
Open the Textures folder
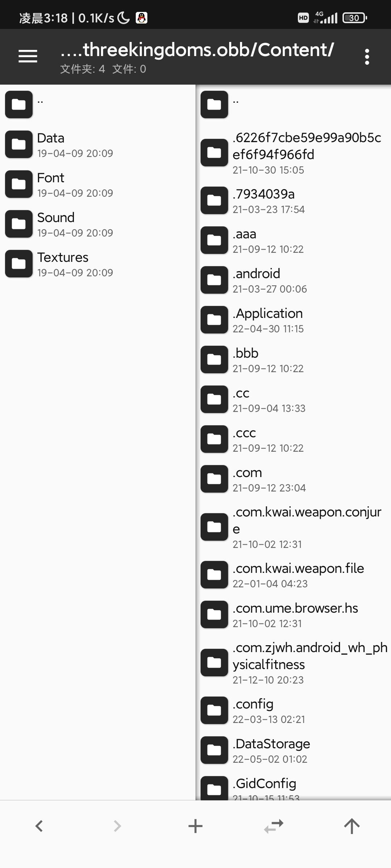pos(98,264)
